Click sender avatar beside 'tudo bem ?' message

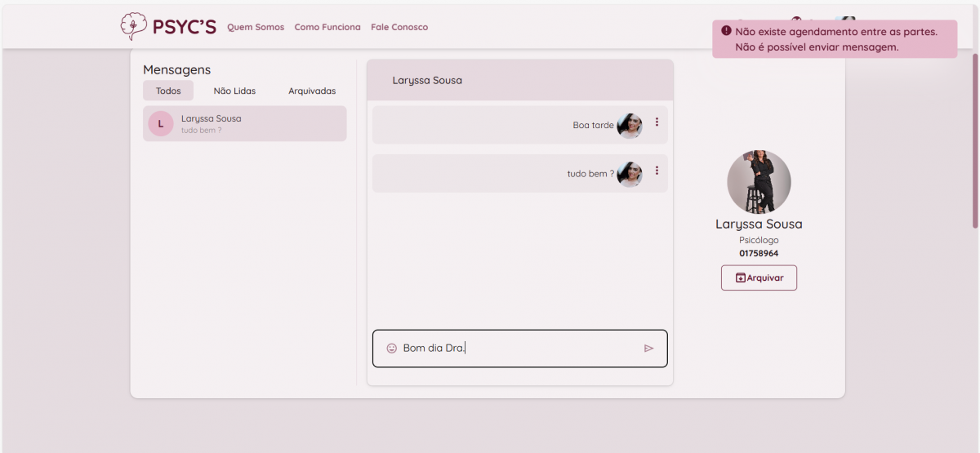click(x=630, y=174)
